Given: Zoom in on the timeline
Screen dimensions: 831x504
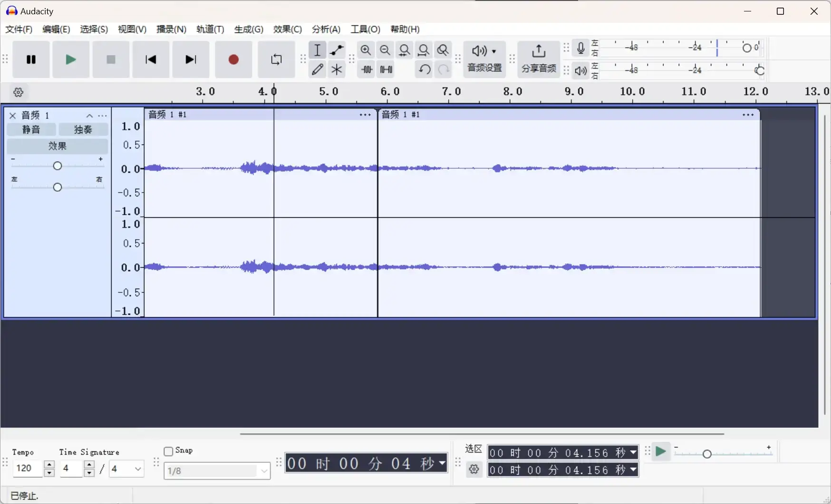Looking at the screenshot, I should coord(366,50).
